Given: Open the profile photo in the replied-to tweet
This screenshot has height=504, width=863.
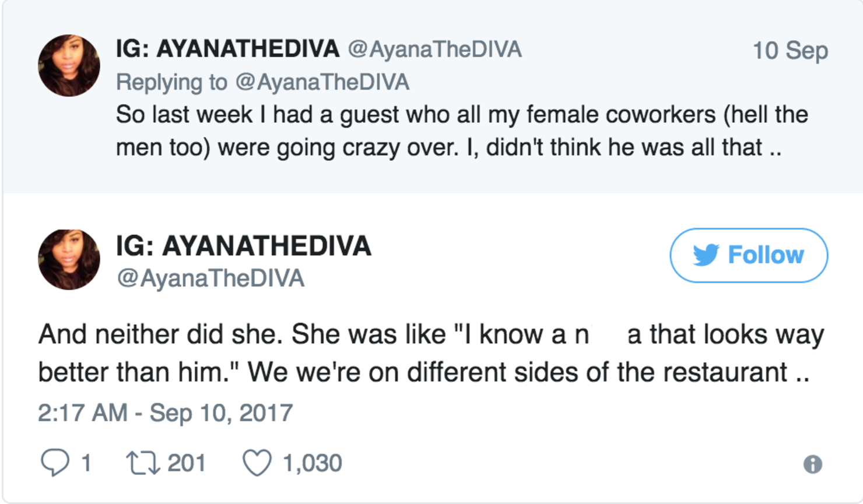Looking at the screenshot, I should coord(69,65).
